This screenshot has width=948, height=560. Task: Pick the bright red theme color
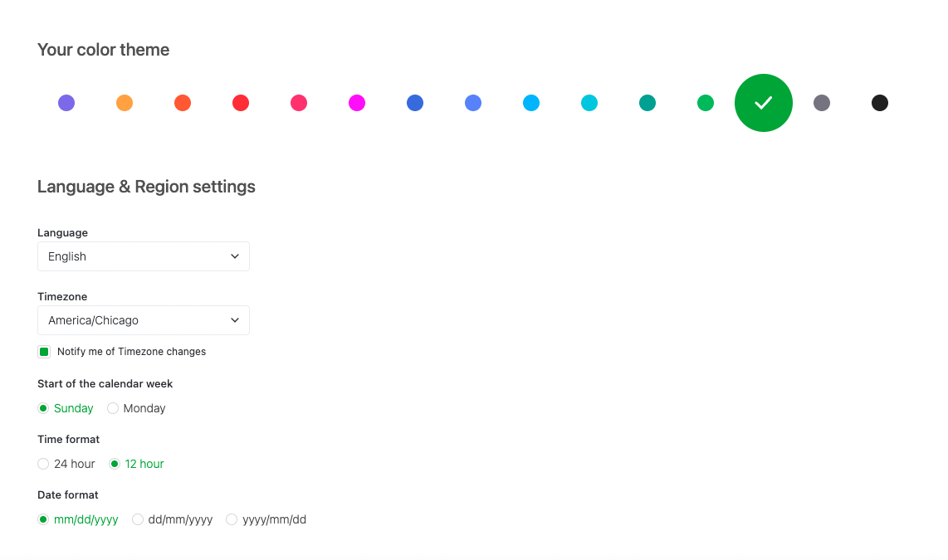pyautogui.click(x=241, y=103)
